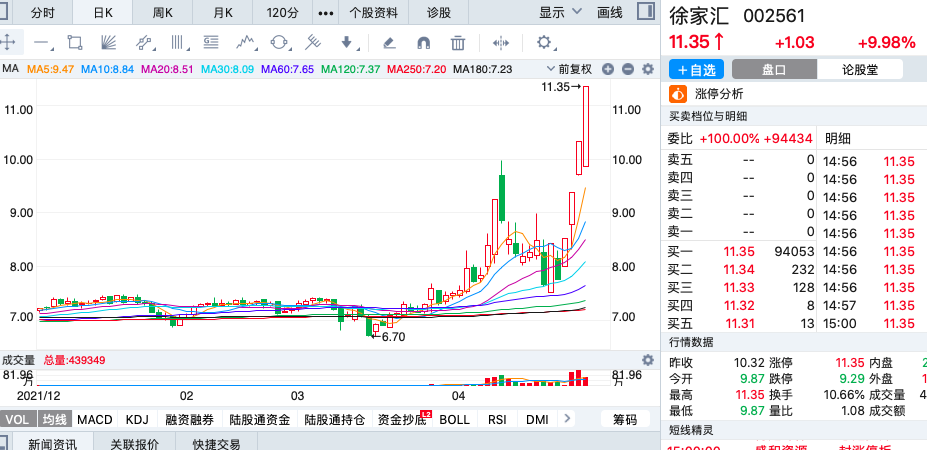Select the rectangle drawing tool
The height and width of the screenshot is (450, 927).
[x=74, y=42]
